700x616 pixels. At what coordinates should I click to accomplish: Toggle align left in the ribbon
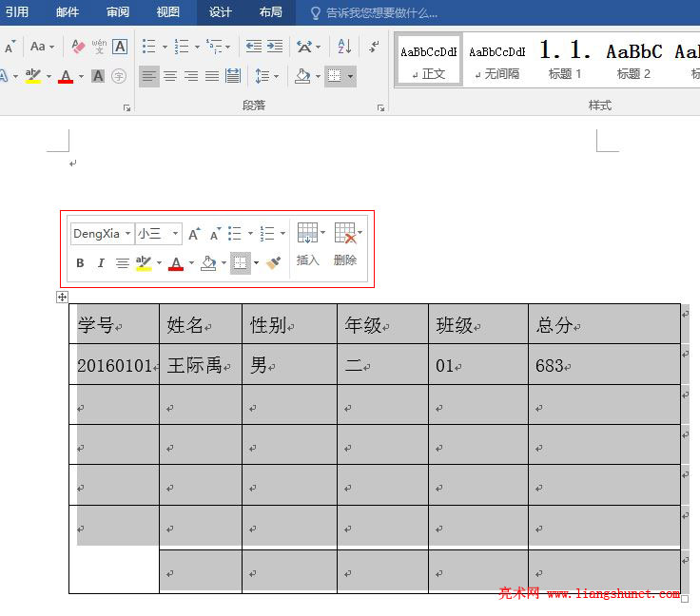pyautogui.click(x=149, y=76)
